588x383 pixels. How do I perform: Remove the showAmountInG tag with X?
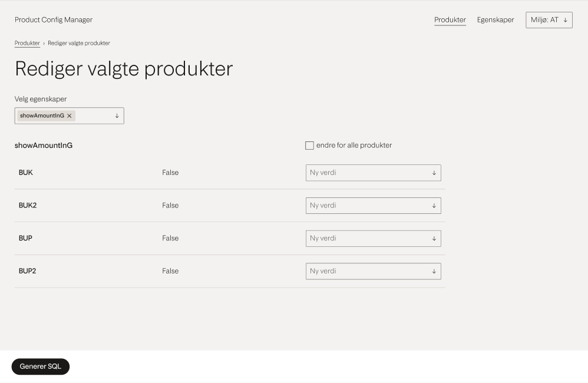point(70,116)
